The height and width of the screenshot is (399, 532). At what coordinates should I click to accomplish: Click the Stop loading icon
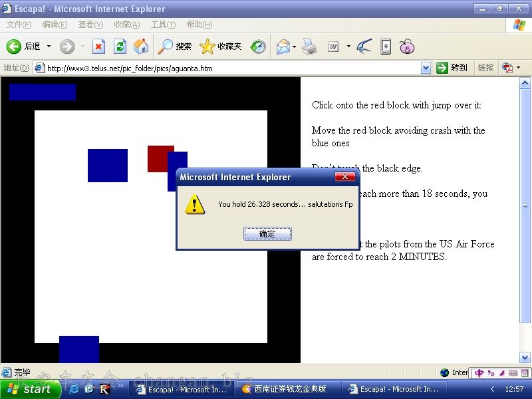click(x=98, y=47)
